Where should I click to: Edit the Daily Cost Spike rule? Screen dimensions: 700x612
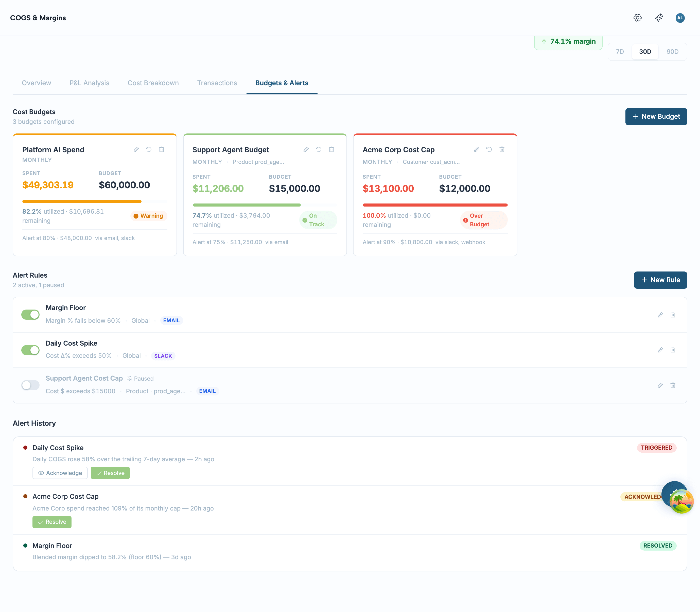pos(660,350)
